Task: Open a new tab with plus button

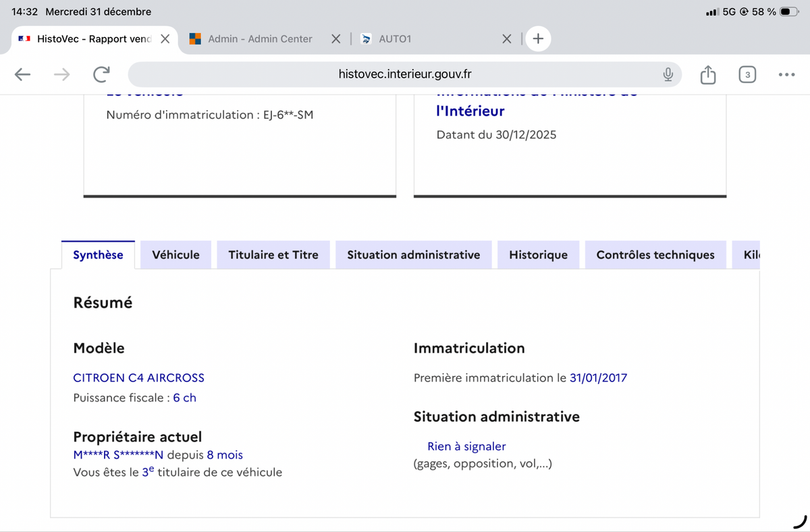Action: [x=538, y=39]
